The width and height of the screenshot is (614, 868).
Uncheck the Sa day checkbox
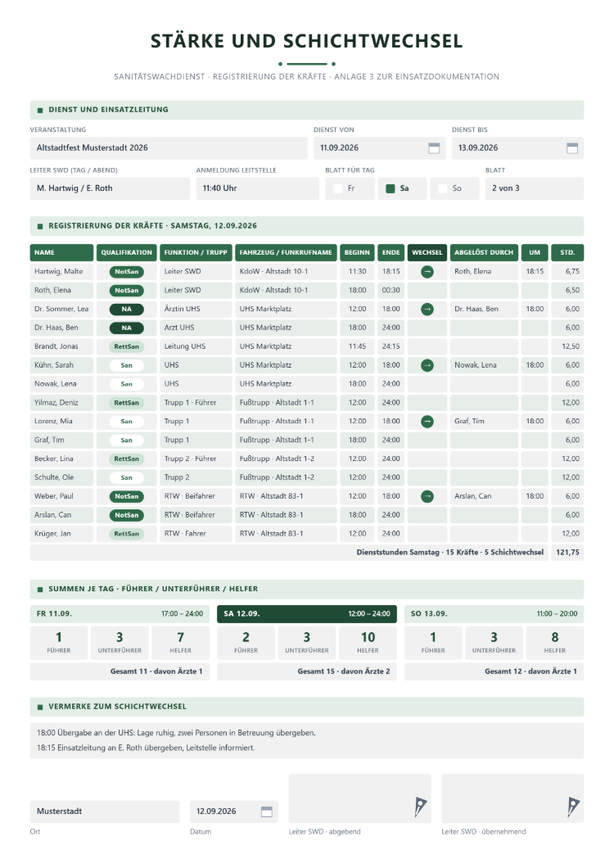(391, 189)
